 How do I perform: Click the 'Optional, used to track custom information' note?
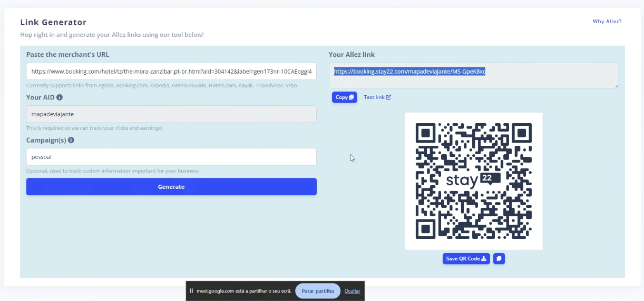tap(113, 170)
